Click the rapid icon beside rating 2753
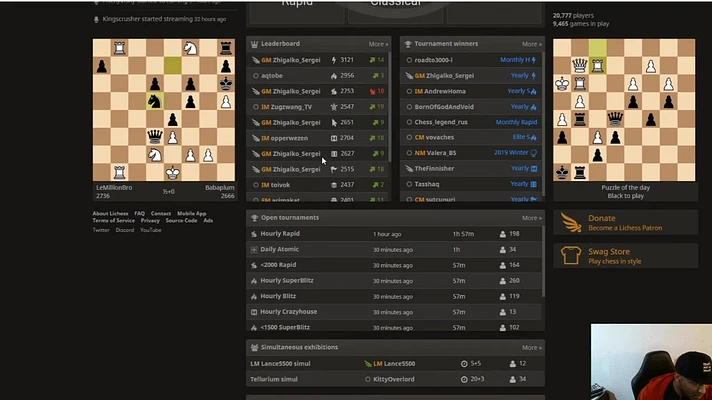 pos(334,91)
